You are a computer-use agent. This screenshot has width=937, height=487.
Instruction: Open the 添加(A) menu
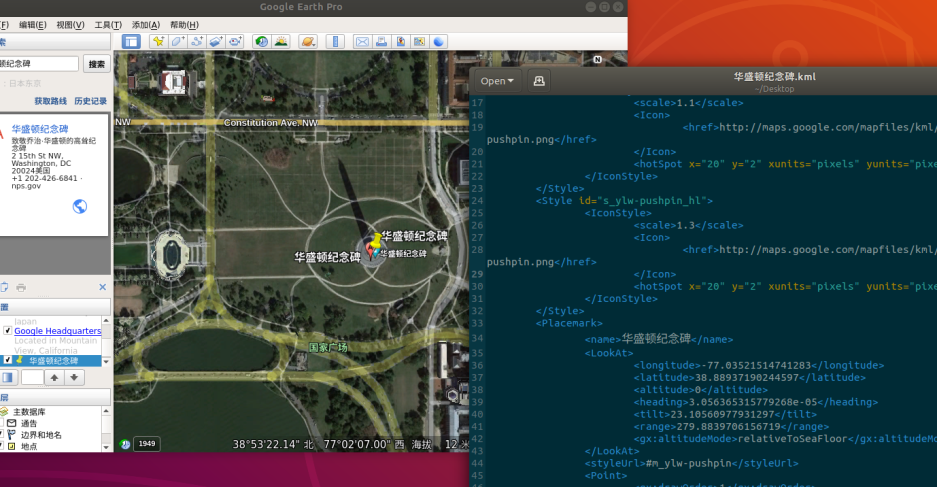145,24
